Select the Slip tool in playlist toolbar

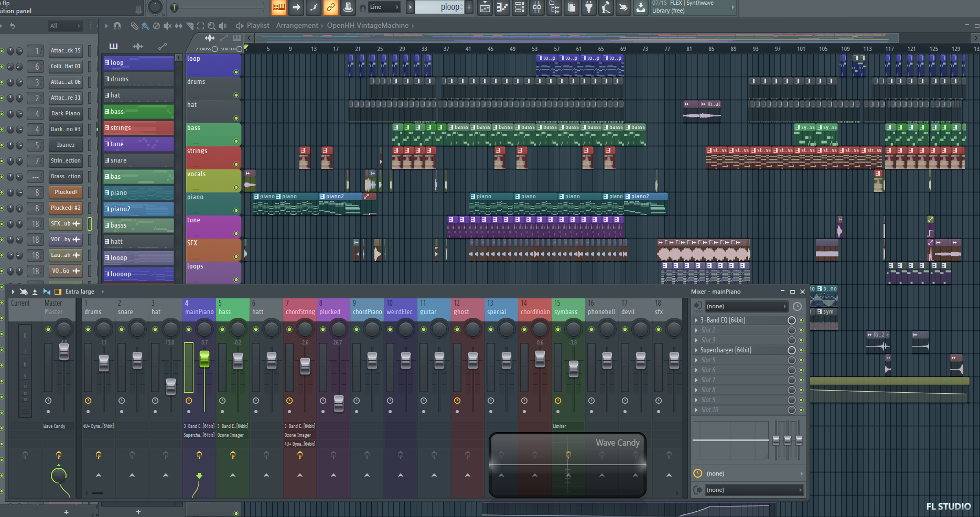(178, 25)
